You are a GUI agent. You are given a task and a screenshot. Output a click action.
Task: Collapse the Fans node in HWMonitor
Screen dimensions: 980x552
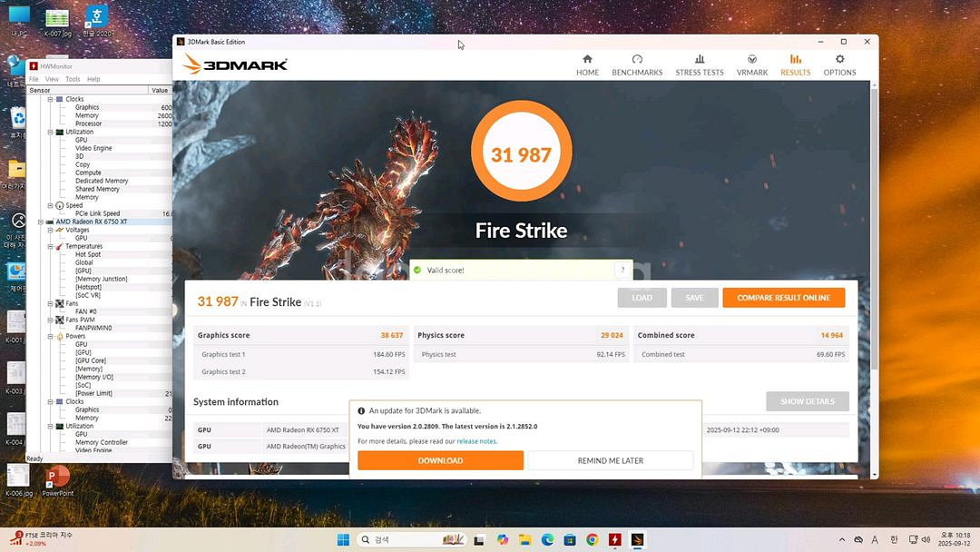(x=50, y=303)
